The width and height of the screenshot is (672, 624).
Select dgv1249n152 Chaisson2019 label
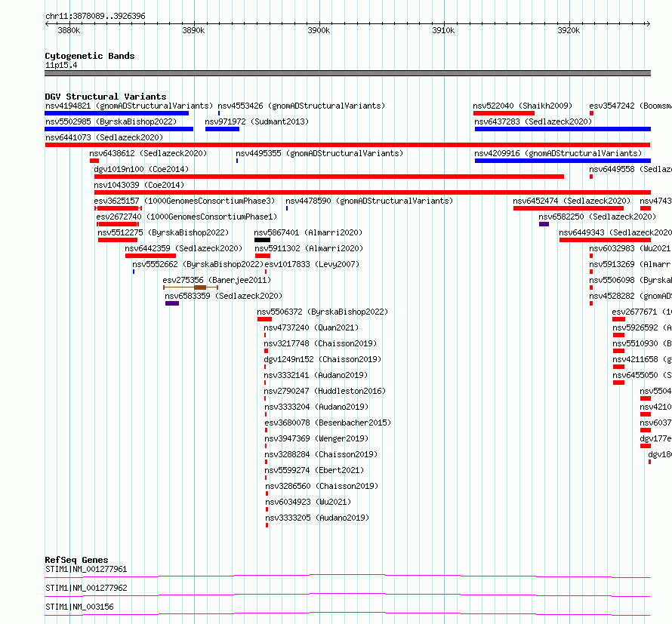(322, 359)
